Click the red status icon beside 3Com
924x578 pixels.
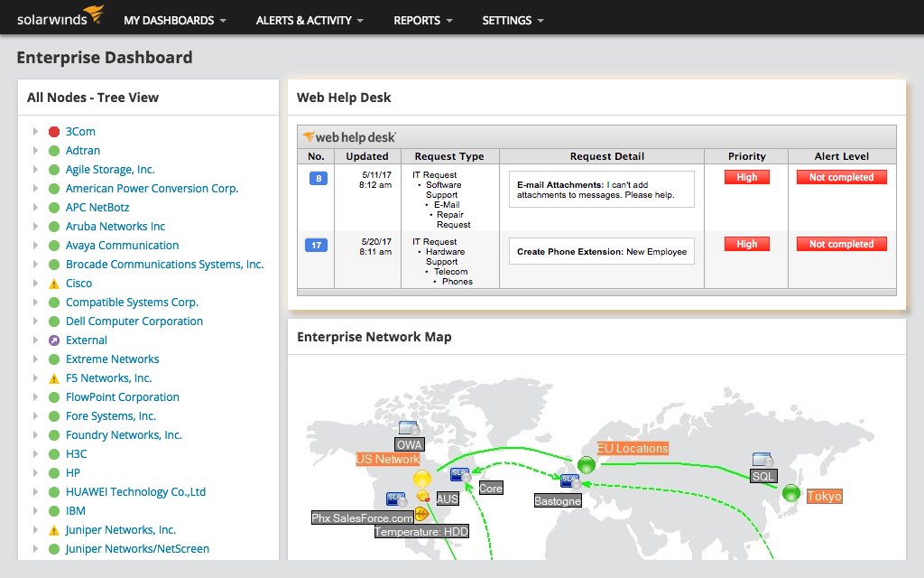pyautogui.click(x=54, y=132)
